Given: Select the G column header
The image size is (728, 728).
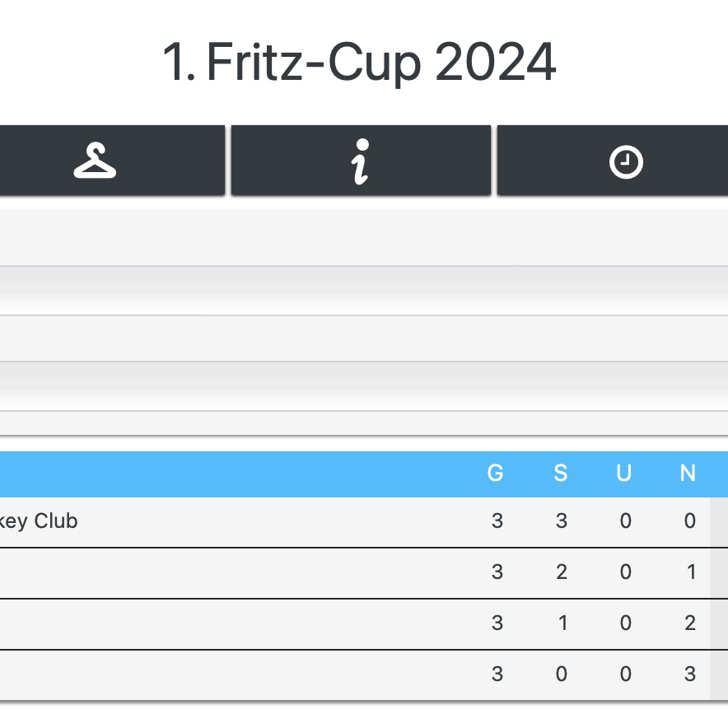Looking at the screenshot, I should [496, 474].
